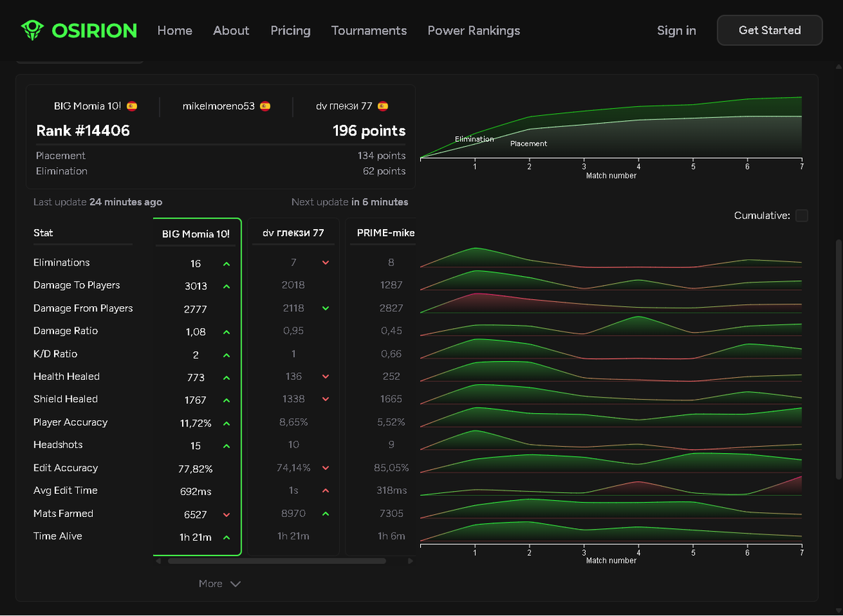Click match 7 tick on lower stats chart axis
843x616 pixels.
coord(802,551)
